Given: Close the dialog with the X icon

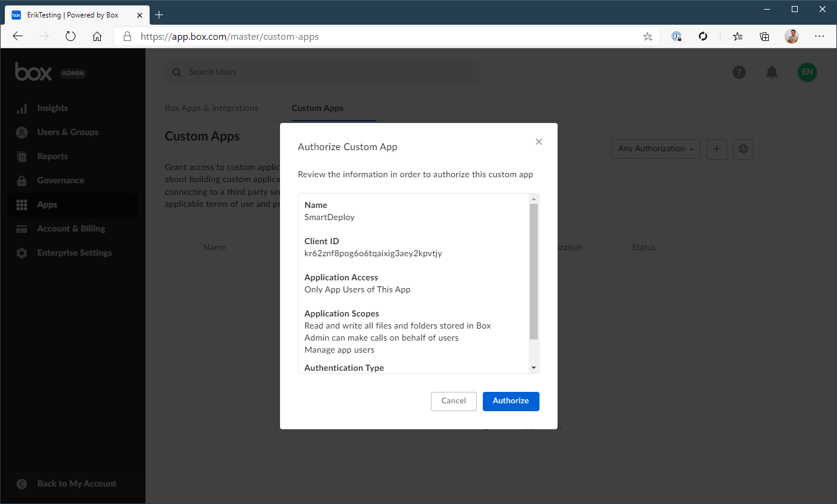Looking at the screenshot, I should [x=539, y=142].
